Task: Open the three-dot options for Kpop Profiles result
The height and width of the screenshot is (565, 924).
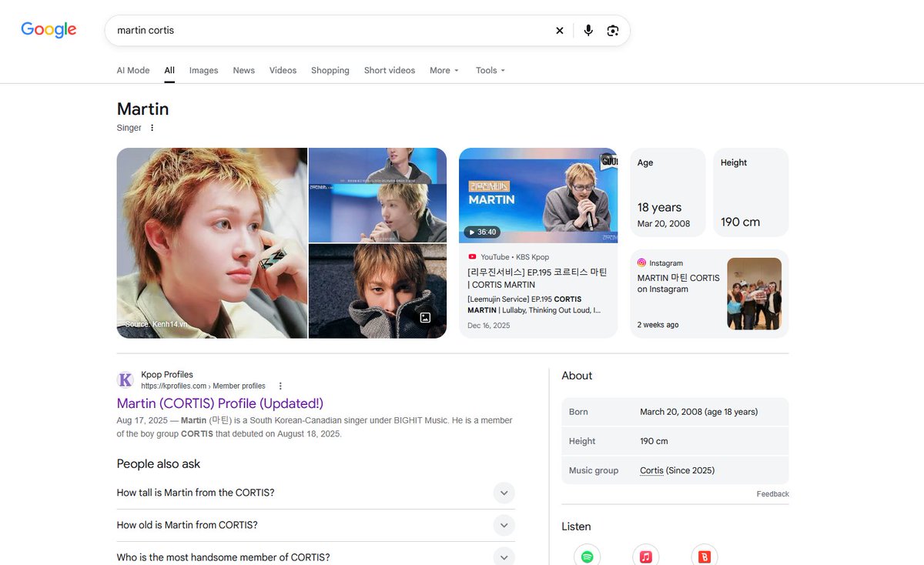Action: click(x=280, y=386)
